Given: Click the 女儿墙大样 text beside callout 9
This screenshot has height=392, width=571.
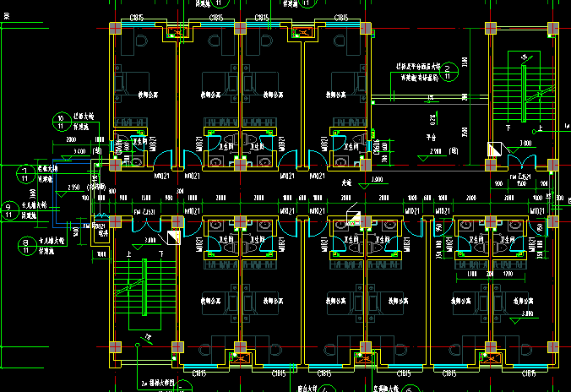Looking at the screenshot, I should (35, 205).
